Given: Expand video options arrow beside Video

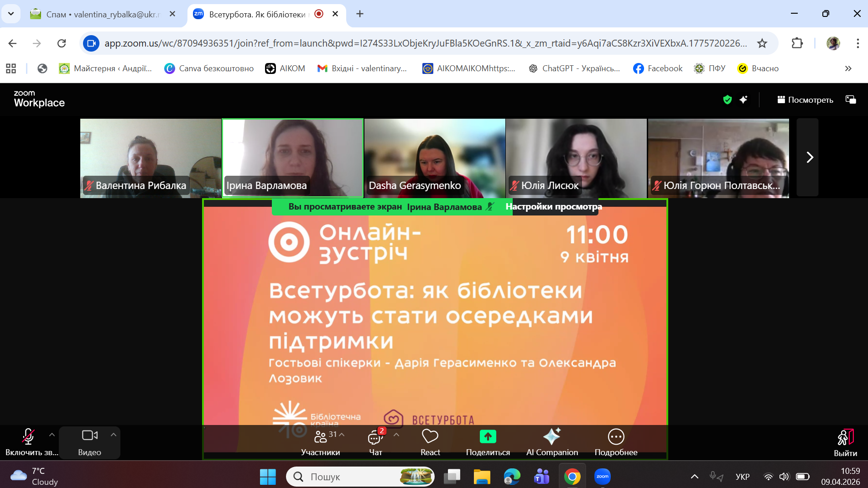Looking at the screenshot, I should click(114, 435).
